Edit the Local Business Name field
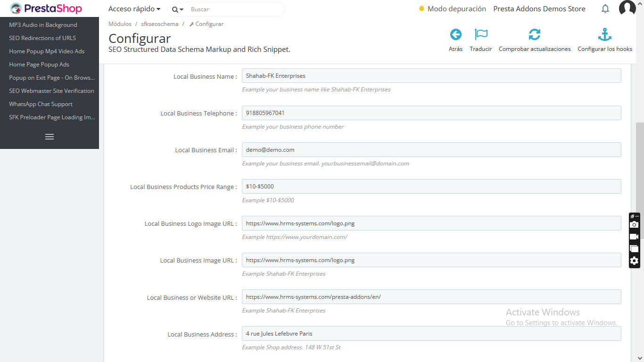The height and width of the screenshot is (362, 644). 431,76
